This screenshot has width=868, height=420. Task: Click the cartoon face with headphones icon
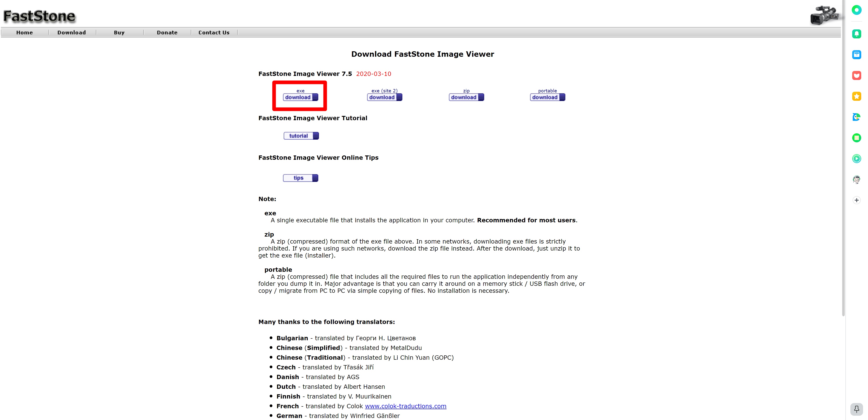click(x=856, y=180)
